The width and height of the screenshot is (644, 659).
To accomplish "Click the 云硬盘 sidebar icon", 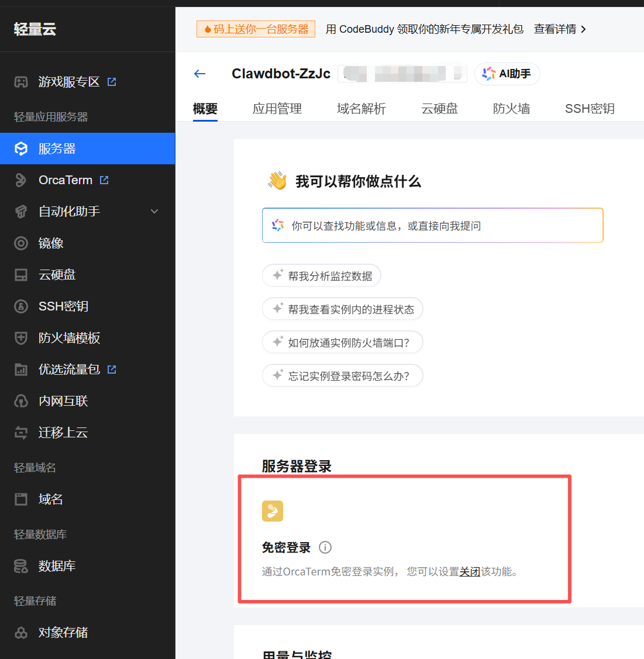I will click(x=21, y=275).
